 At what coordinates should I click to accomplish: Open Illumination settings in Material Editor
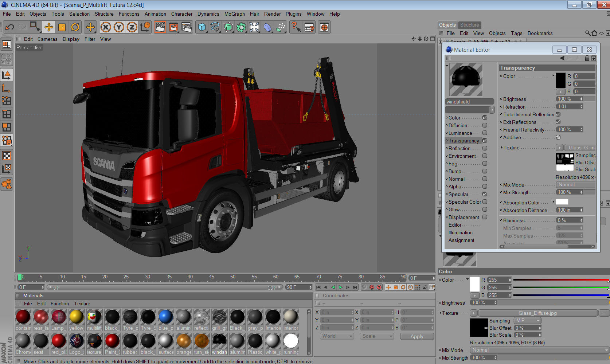[x=460, y=232]
